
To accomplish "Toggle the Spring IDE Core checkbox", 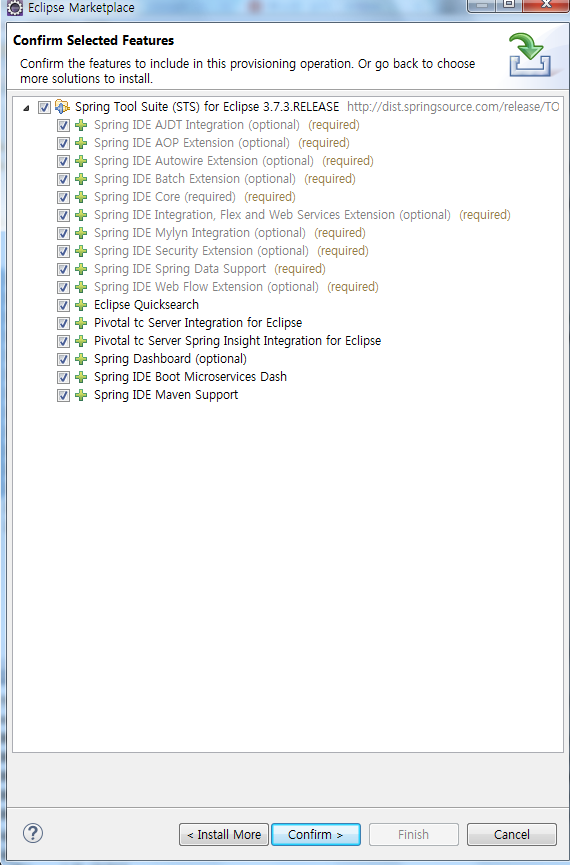I will (63, 197).
